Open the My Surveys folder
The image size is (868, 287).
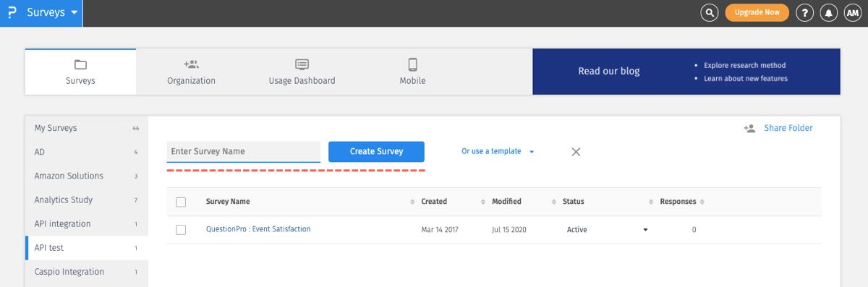pos(87,128)
